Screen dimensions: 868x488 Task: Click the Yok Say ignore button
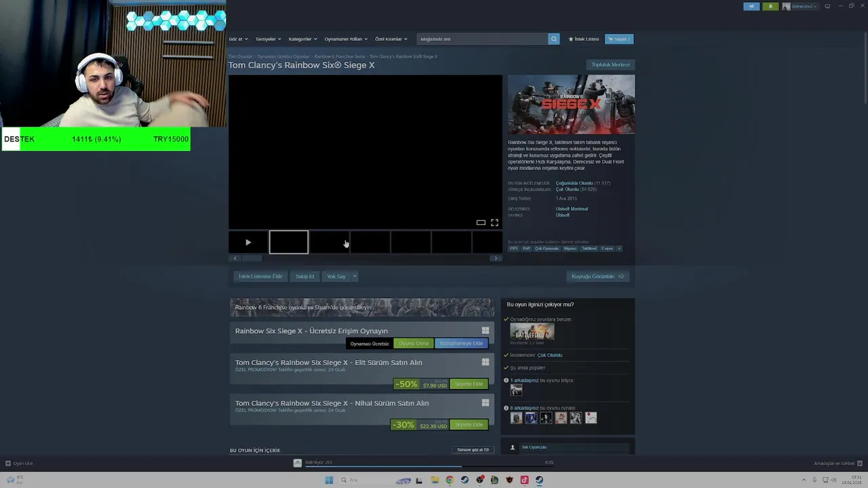tap(336, 276)
